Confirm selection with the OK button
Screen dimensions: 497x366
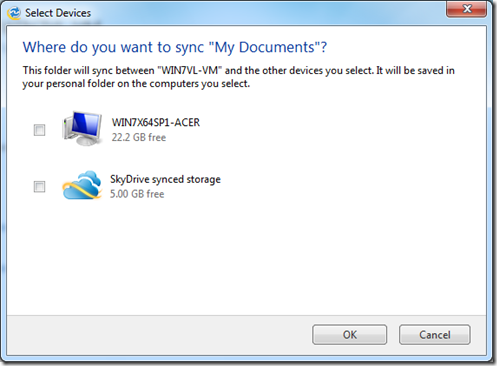click(x=349, y=334)
